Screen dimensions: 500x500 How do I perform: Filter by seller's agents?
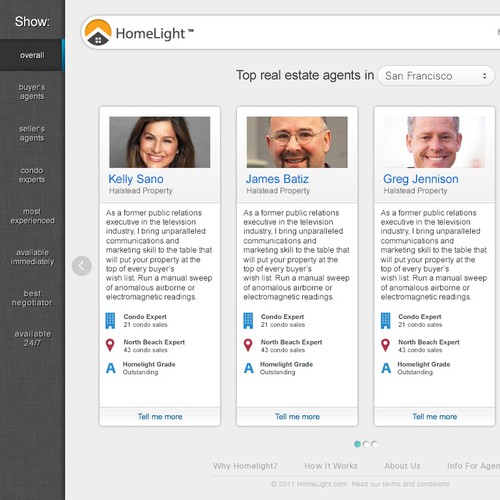[32, 133]
